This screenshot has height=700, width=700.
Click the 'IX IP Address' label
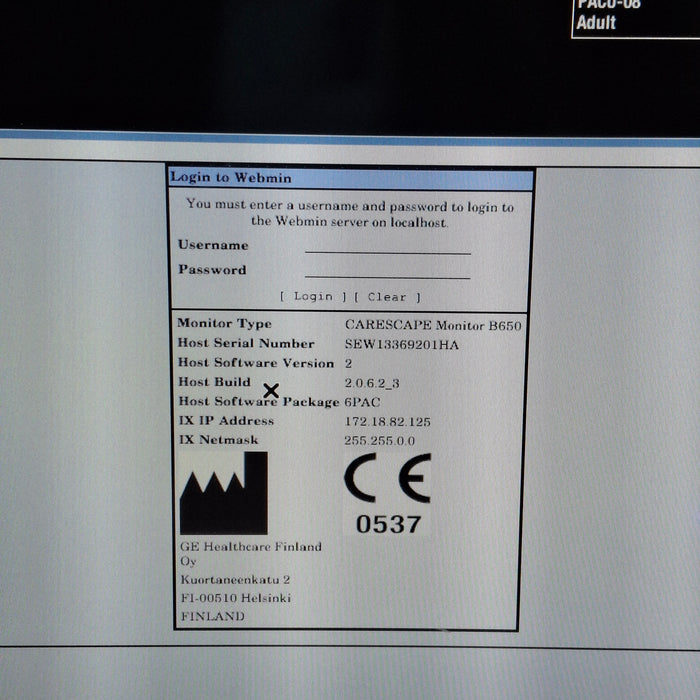pyautogui.click(x=226, y=421)
